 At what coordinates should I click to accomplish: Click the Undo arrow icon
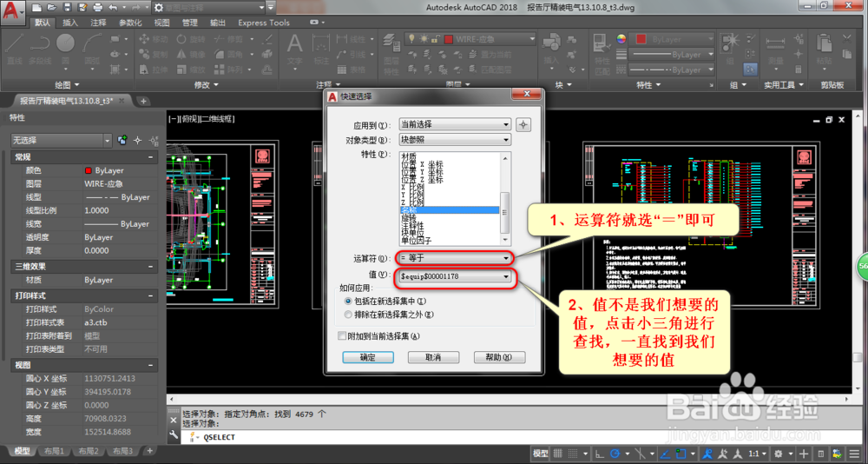[x=113, y=7]
